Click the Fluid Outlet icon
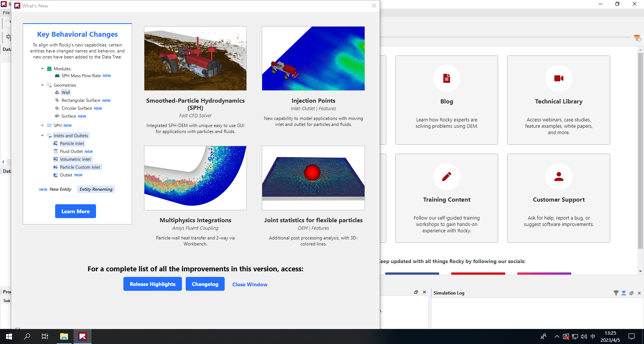This screenshot has width=644, height=344. click(56, 151)
